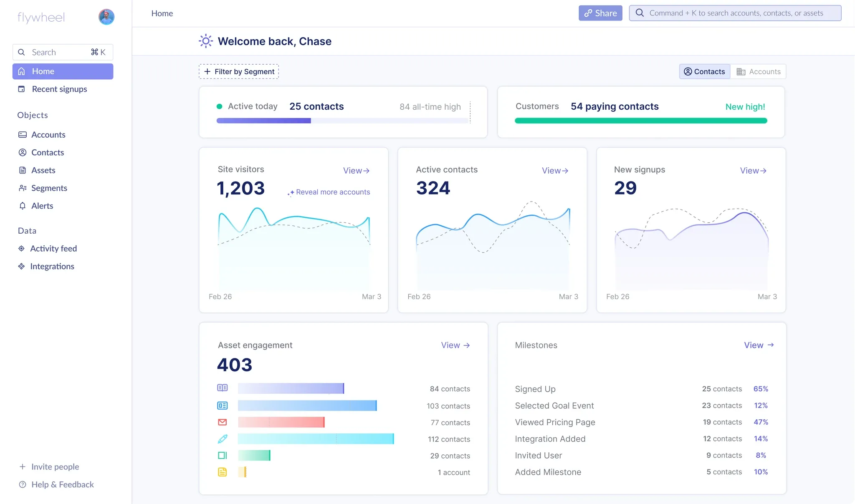Viewport: 855px width, 504px height.
Task: Click the Active today status dot
Action: (220, 106)
